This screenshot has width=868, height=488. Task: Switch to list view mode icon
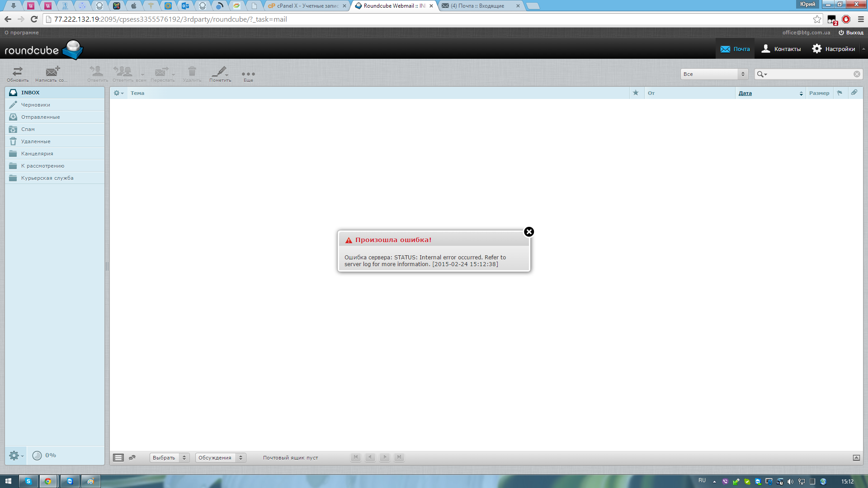pyautogui.click(x=118, y=458)
